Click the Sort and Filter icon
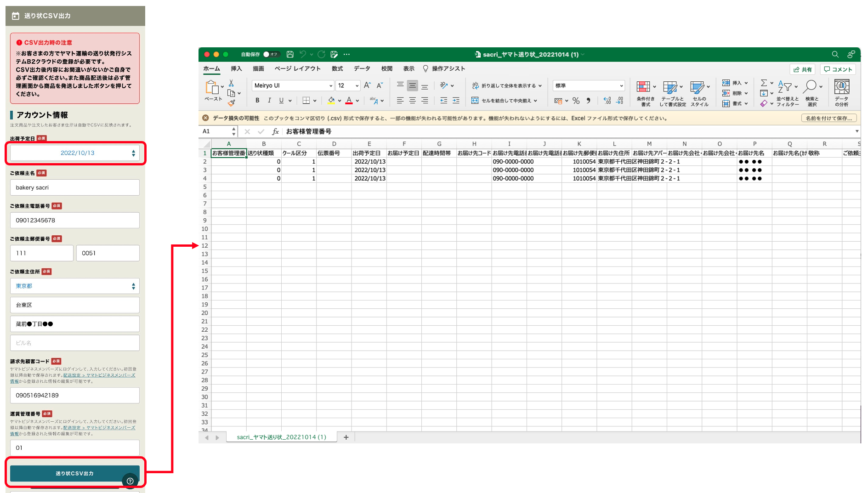868x493 pixels. 785,86
